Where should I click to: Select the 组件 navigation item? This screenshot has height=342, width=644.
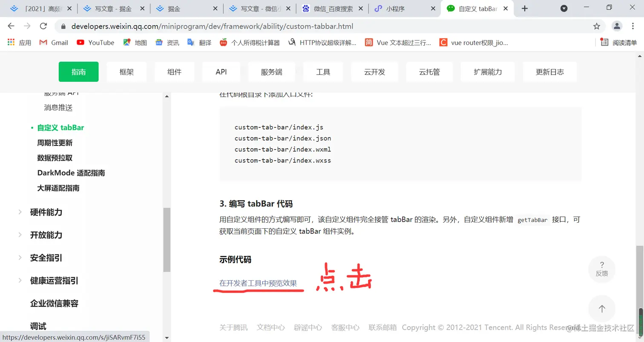[x=175, y=72]
